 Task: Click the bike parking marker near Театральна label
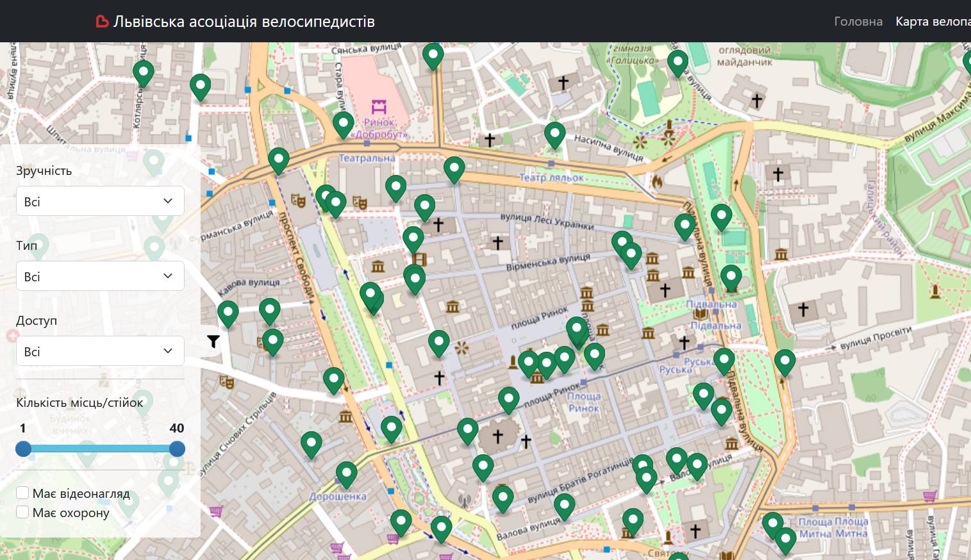[343, 123]
